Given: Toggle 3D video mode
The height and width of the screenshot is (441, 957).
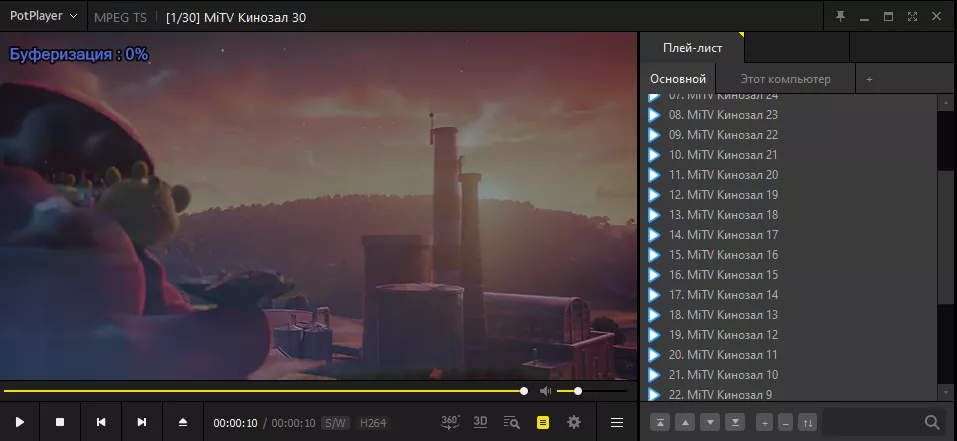Looking at the screenshot, I should coord(480,421).
